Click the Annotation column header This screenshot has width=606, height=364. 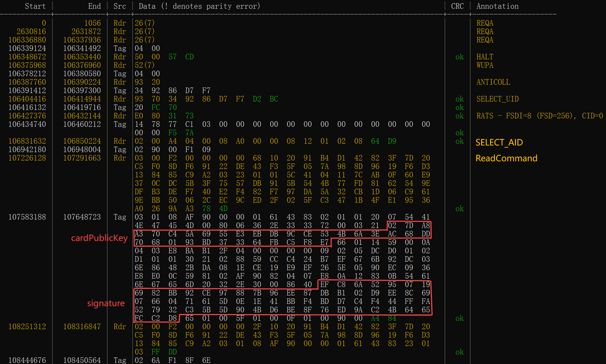pyautogui.click(x=497, y=6)
